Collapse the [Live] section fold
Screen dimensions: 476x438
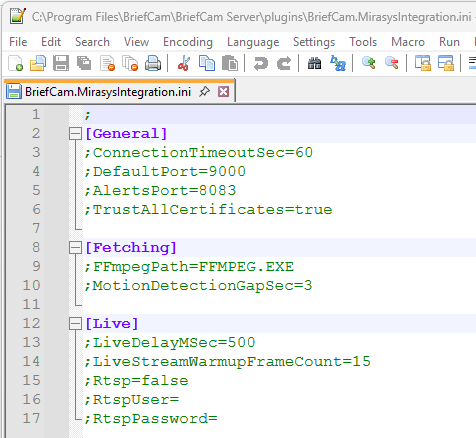click(x=75, y=324)
